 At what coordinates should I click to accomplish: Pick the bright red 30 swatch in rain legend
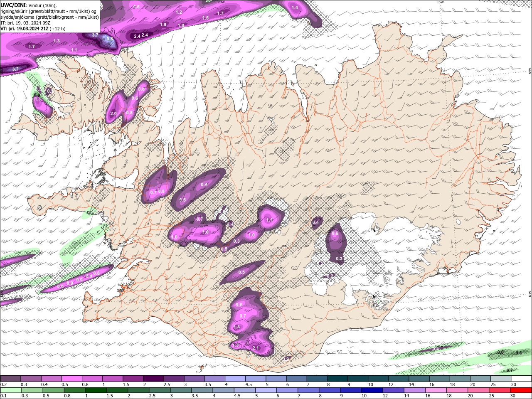(x=521, y=390)
